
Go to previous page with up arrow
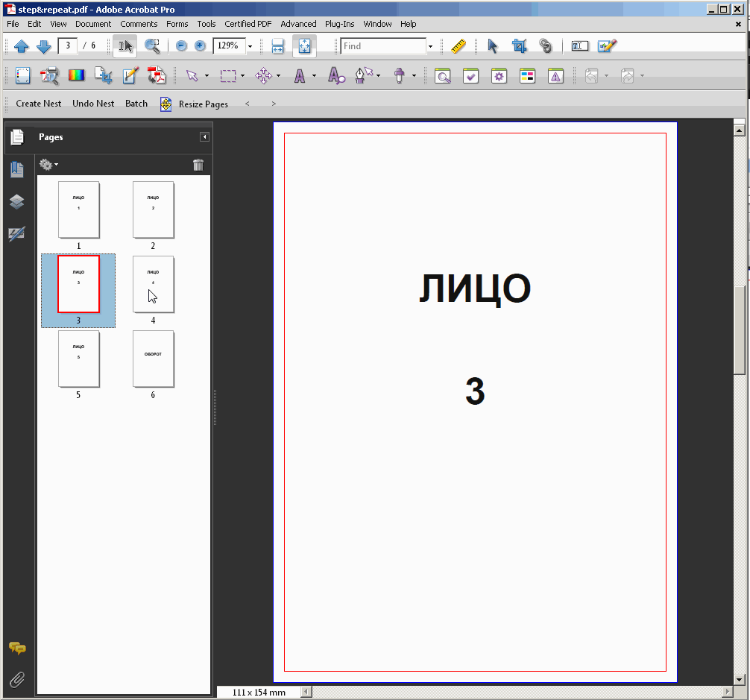[x=22, y=46]
